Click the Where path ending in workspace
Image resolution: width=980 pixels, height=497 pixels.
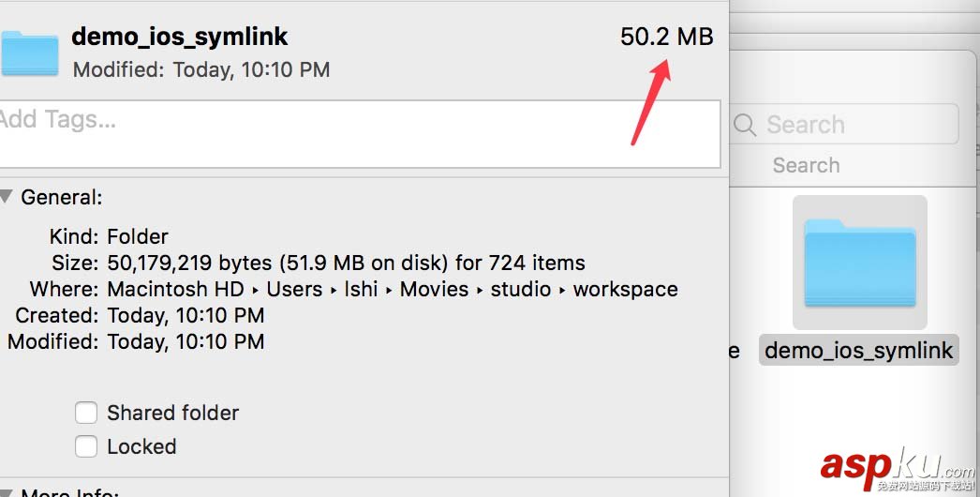(x=393, y=289)
